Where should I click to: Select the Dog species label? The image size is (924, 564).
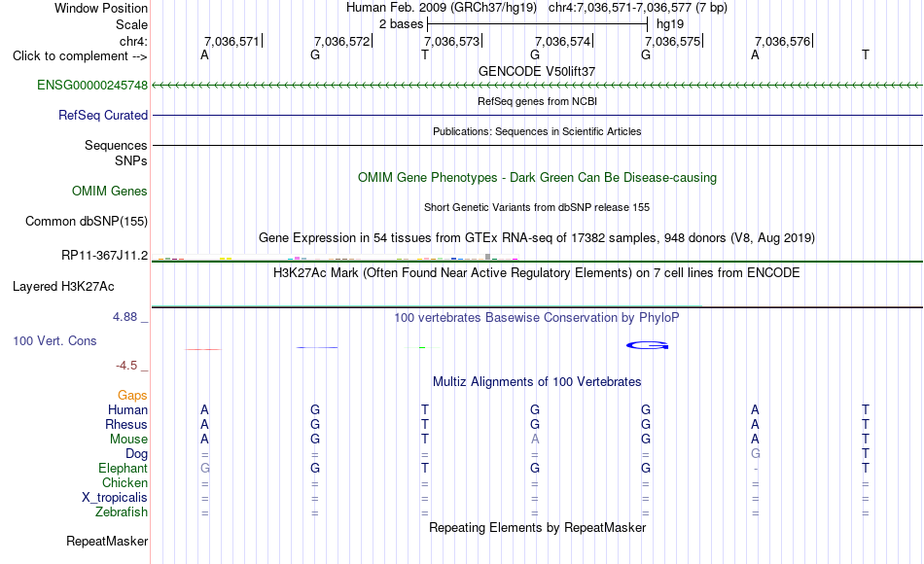(x=137, y=454)
